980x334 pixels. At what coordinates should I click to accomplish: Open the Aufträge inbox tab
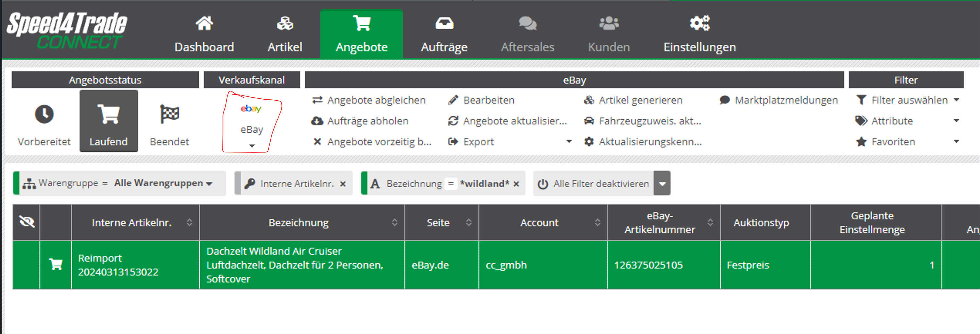(444, 34)
